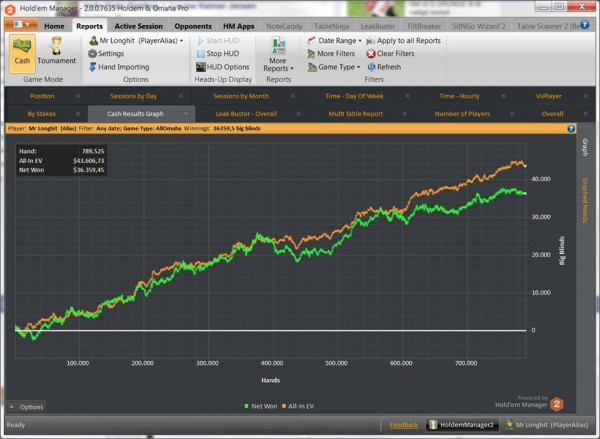
Task: Switch to the Active Session tab
Action: (x=139, y=26)
